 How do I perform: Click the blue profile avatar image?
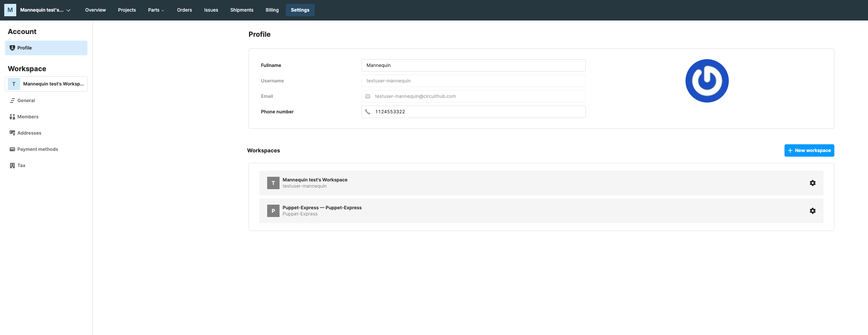[x=707, y=81]
